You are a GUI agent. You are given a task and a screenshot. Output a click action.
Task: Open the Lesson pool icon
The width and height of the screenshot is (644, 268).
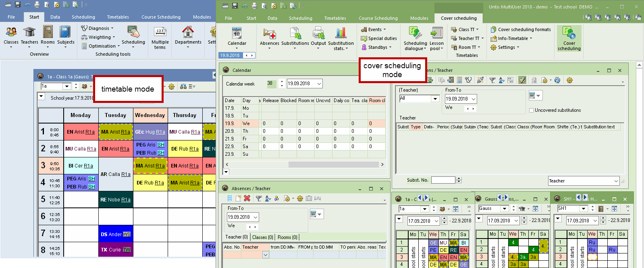click(436, 38)
